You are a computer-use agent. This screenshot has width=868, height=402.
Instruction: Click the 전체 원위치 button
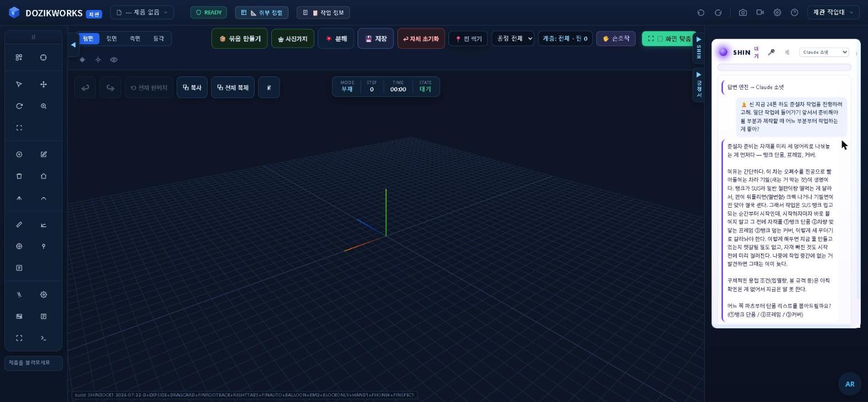point(149,87)
